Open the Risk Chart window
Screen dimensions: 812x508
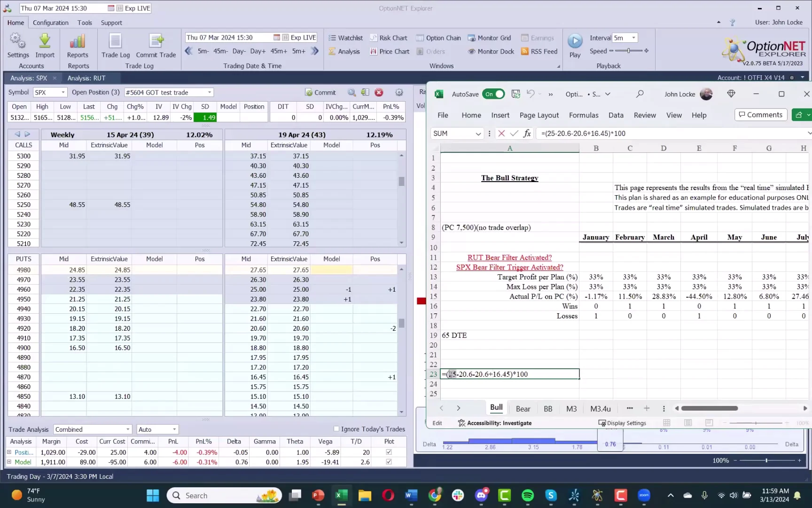pyautogui.click(x=389, y=38)
